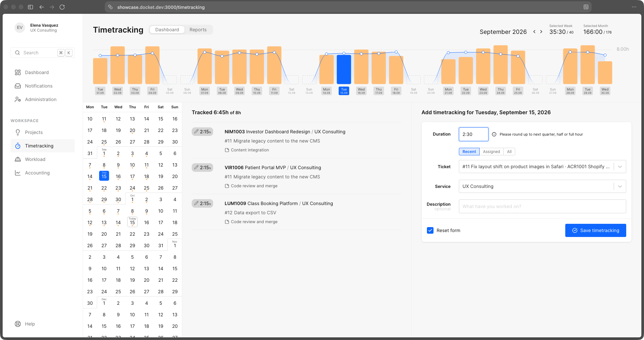Open Timetracking in the sidebar
This screenshot has height=340, width=644.
pos(42,146)
